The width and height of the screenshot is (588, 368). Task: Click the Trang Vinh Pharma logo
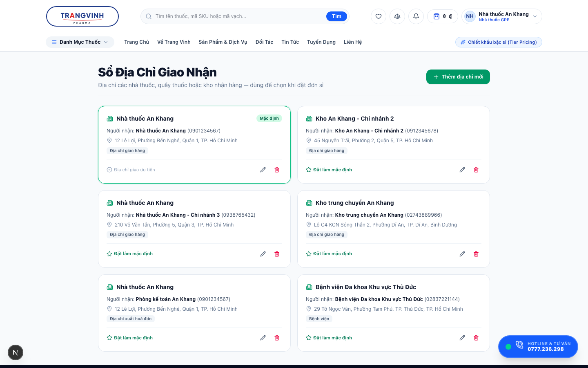tap(82, 16)
